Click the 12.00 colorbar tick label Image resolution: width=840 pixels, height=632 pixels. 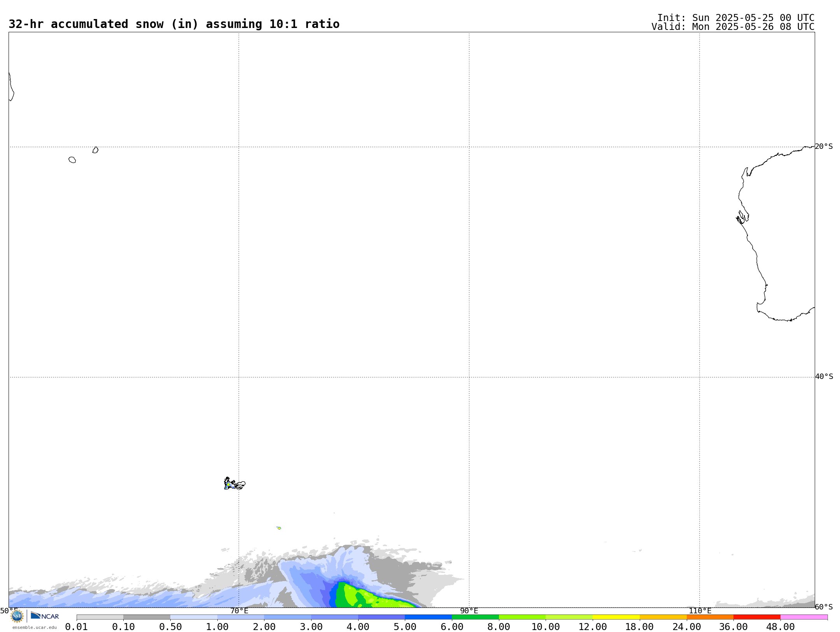[593, 627]
